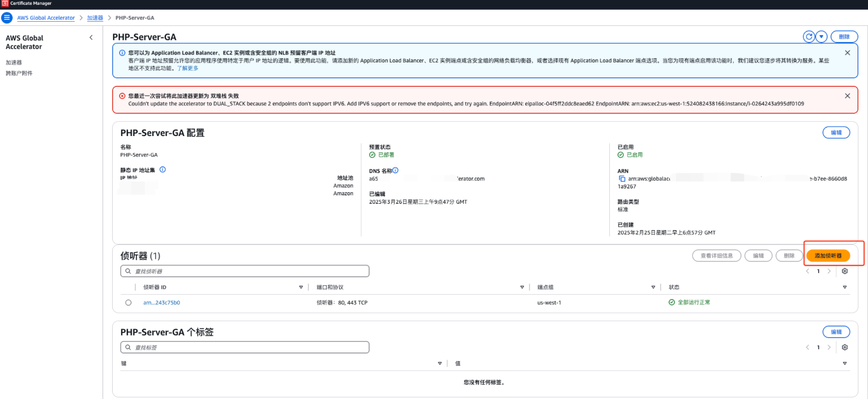Click the 已启用 status check icon

621,155
